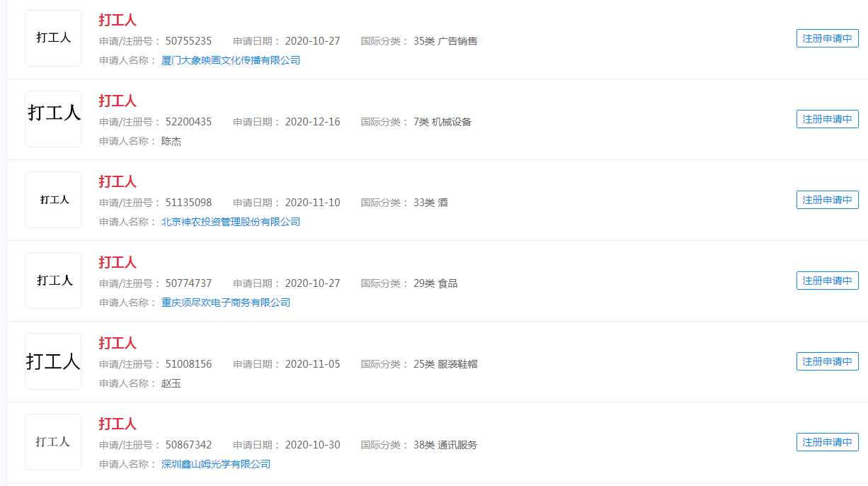Viewport: 868px width, 486px height.
Task: Click 注册申请中 status for 50774737
Action: click(828, 281)
